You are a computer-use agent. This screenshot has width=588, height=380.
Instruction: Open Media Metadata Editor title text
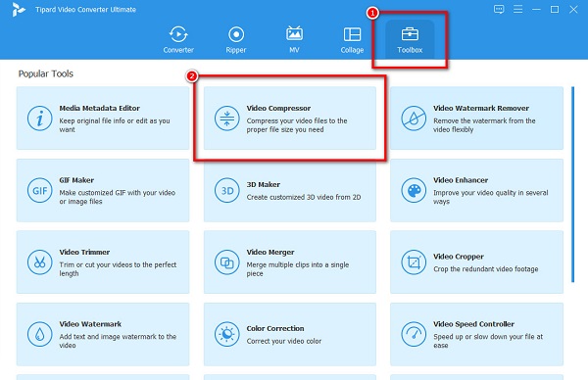click(99, 108)
